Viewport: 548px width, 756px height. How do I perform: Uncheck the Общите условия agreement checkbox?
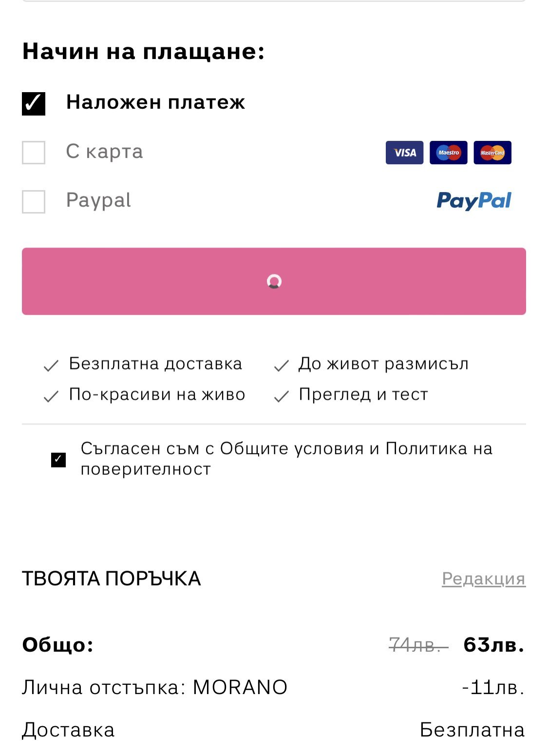click(x=58, y=459)
